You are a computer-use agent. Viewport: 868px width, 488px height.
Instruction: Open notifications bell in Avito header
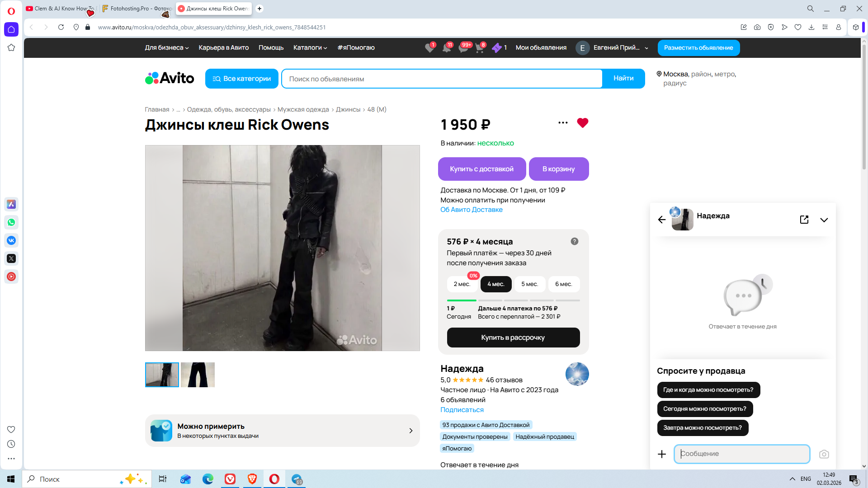coord(446,48)
